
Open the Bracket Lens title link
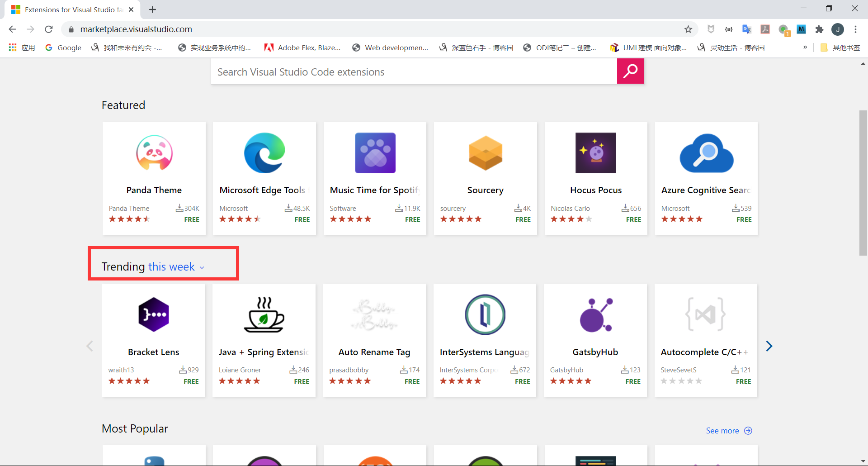point(154,352)
